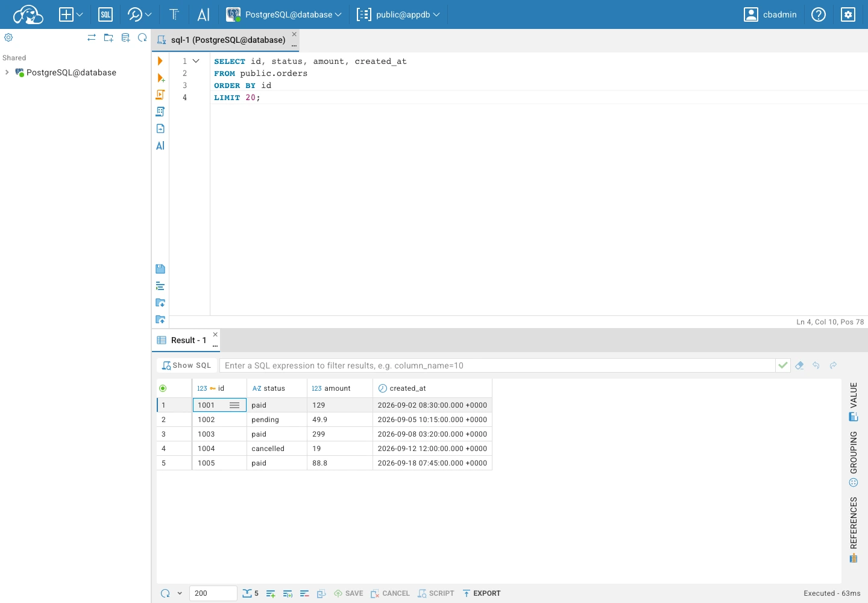The image size is (868, 603).
Task: Open AI assistant in the editor sidebar
Action: (160, 145)
